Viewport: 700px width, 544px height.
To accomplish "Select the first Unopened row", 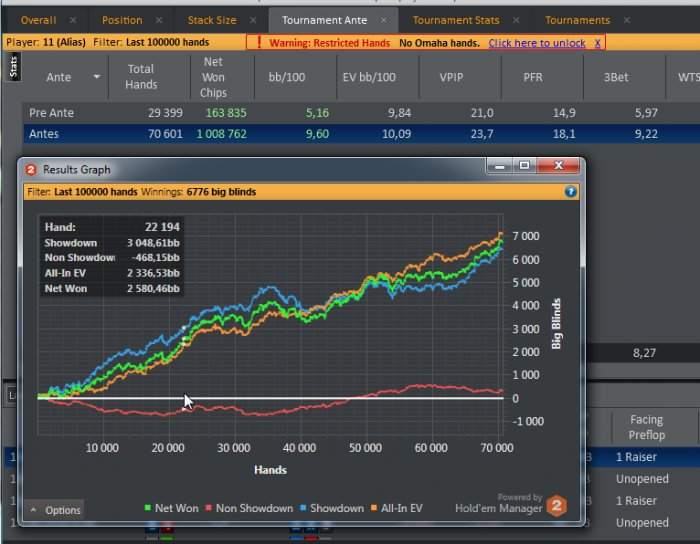I will tap(642, 479).
